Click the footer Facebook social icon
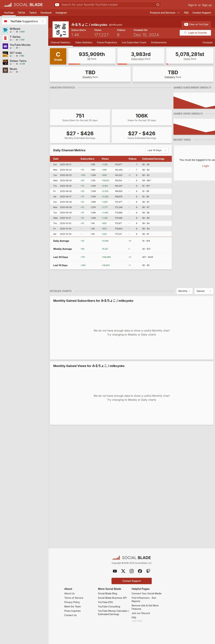The height and width of the screenshot is (644, 215). point(140,571)
